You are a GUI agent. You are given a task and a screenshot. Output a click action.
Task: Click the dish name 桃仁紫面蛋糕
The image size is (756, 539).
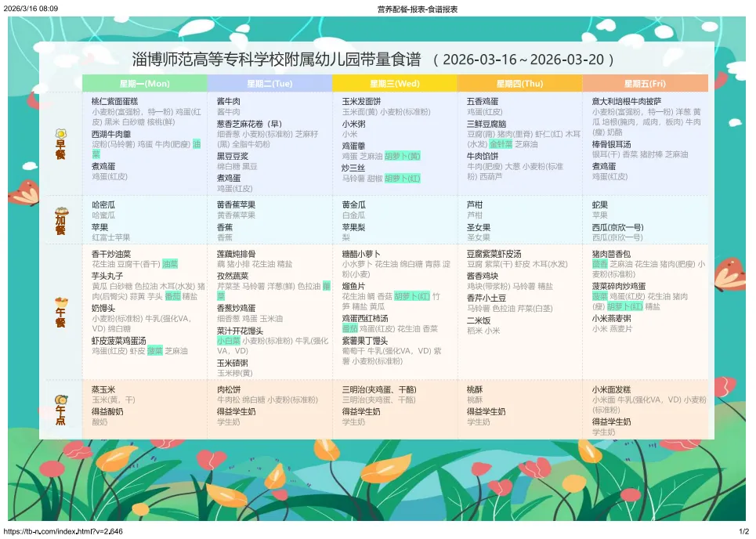[114, 101]
